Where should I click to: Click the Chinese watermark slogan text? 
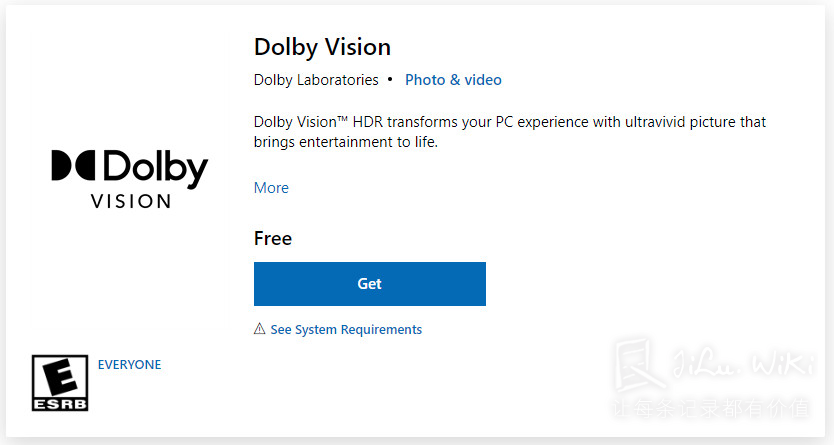[x=712, y=408]
